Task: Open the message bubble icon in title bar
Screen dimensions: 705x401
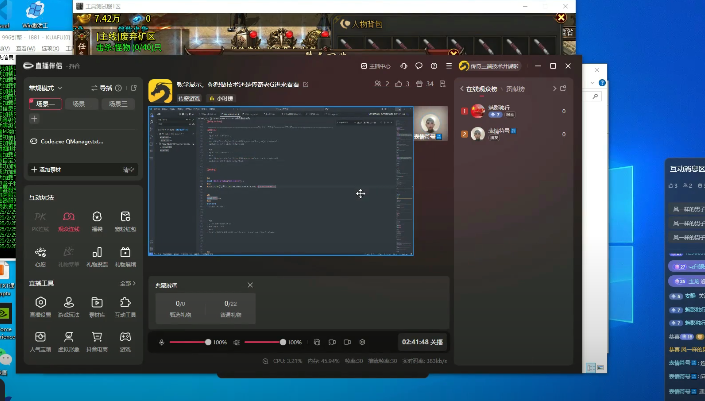Action: [419, 67]
